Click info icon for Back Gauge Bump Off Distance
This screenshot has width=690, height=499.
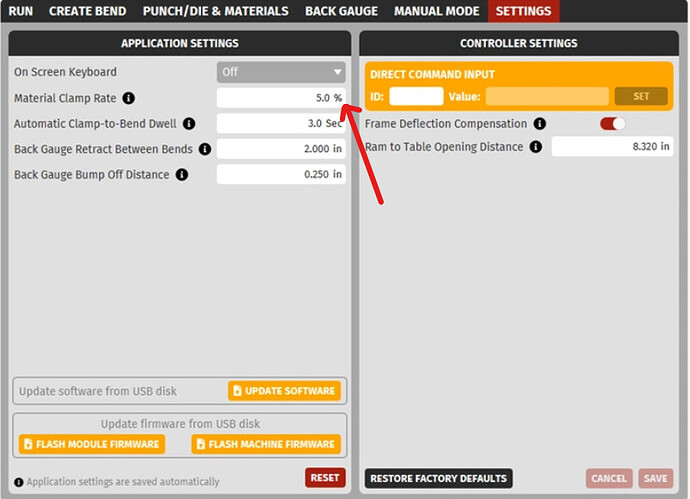point(181,174)
